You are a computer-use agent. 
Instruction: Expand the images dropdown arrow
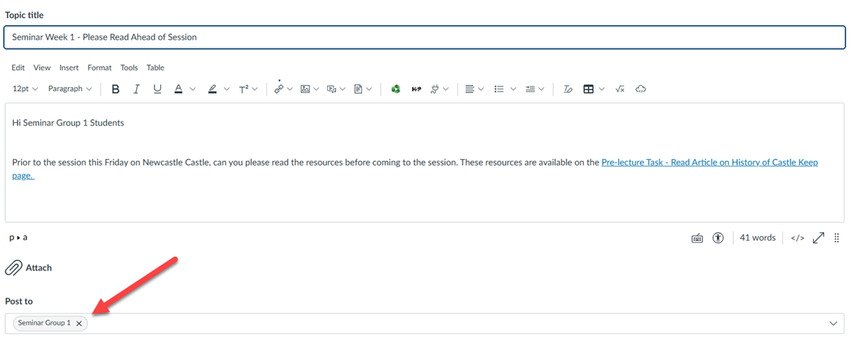pos(315,89)
